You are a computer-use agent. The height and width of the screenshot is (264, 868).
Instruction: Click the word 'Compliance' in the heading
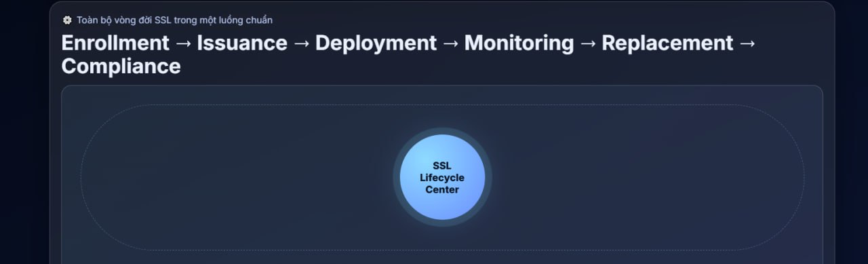[x=121, y=67]
